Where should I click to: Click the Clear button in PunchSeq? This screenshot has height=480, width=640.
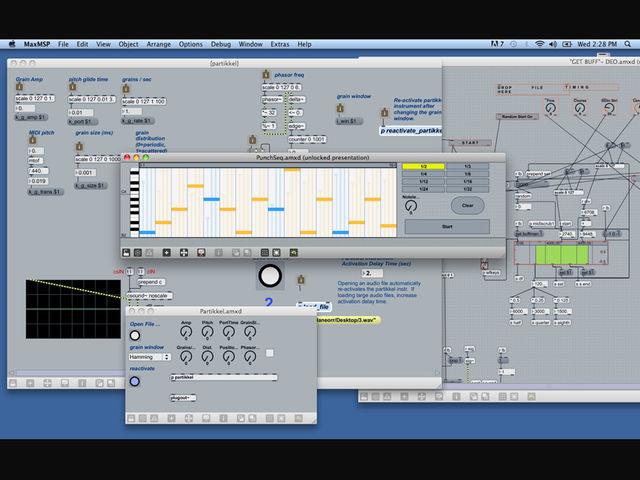(467, 205)
